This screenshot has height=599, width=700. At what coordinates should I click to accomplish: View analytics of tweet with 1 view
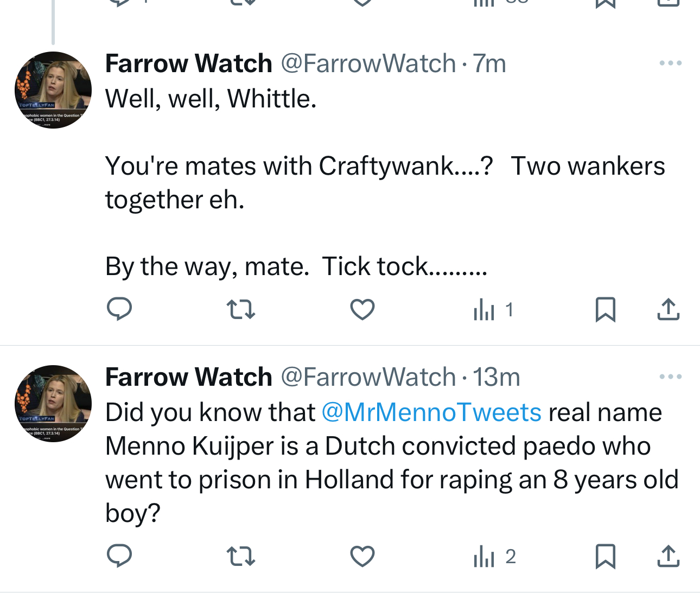point(493,310)
